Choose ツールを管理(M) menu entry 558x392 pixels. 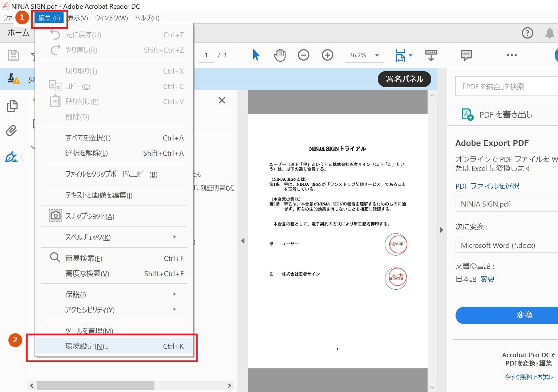[114, 331]
